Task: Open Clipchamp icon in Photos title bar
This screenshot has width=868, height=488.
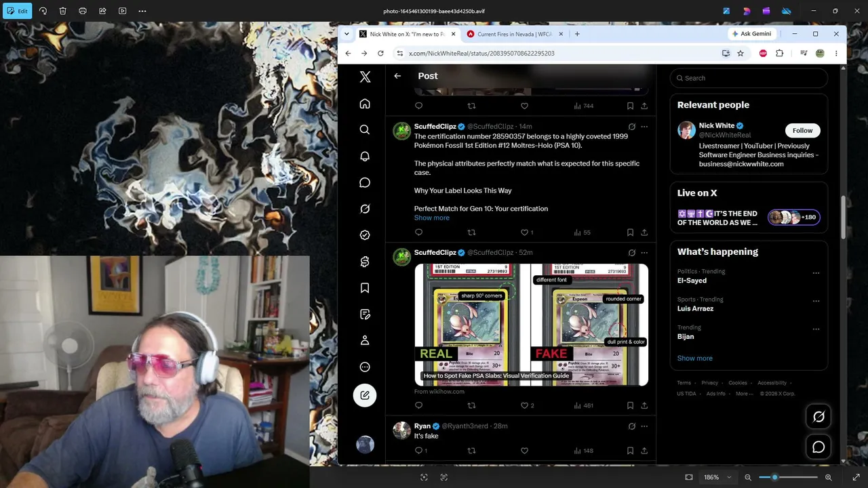Action: tap(766, 11)
